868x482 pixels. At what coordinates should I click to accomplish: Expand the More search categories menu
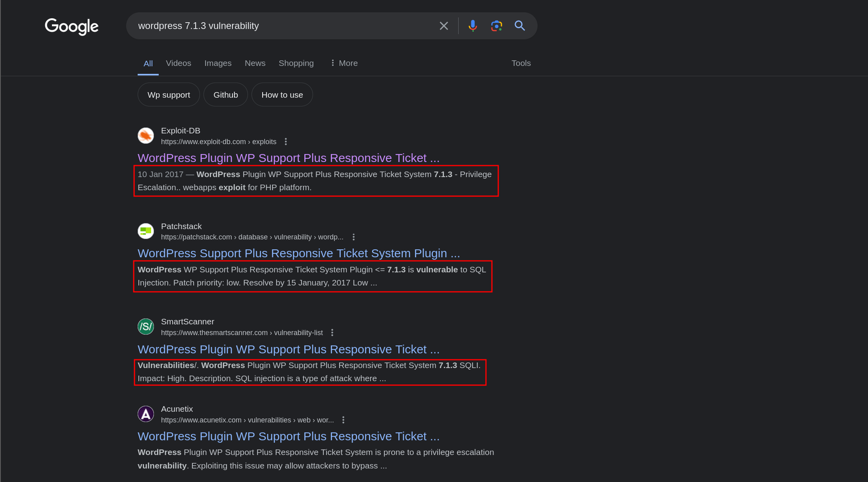coord(344,63)
